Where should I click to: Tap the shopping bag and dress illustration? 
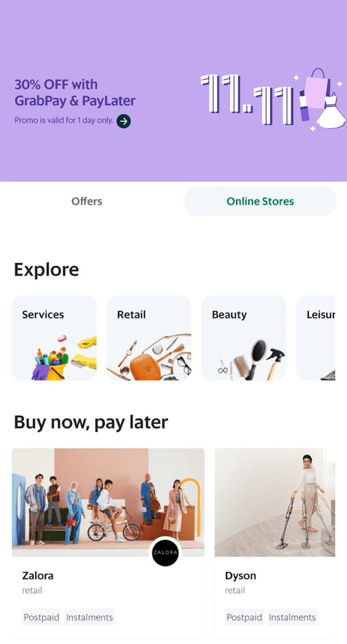321,99
